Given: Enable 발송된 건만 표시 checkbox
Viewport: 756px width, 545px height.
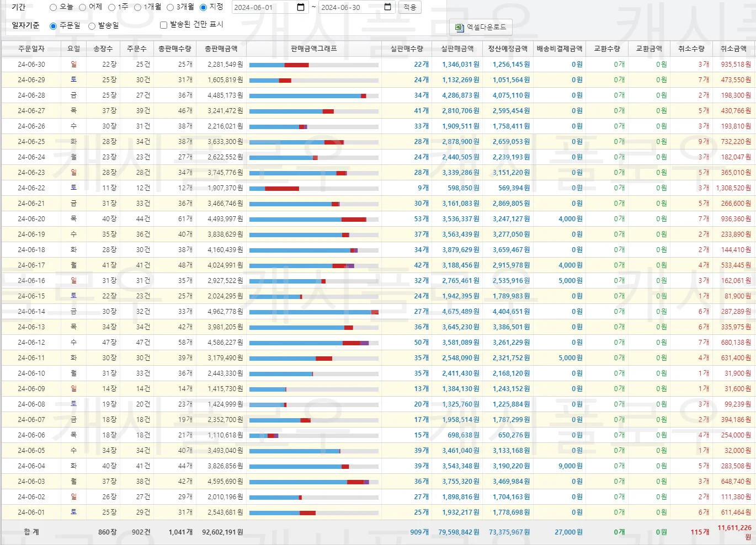Looking at the screenshot, I should pos(163,25).
